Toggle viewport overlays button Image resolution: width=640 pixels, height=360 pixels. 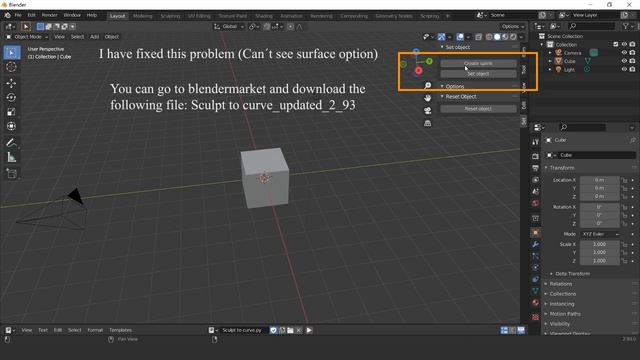[x=460, y=37]
